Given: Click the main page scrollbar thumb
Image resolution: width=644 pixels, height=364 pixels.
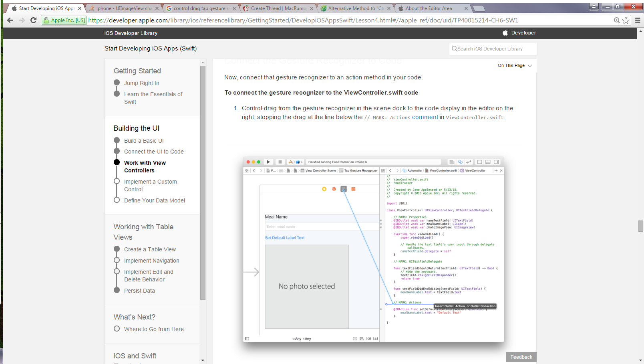Looking at the screenshot, I should [x=640, y=226].
